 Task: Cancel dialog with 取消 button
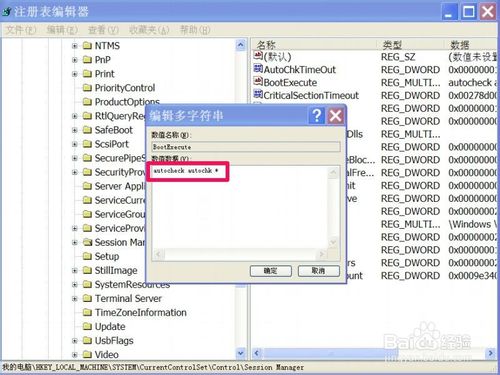coord(319,271)
